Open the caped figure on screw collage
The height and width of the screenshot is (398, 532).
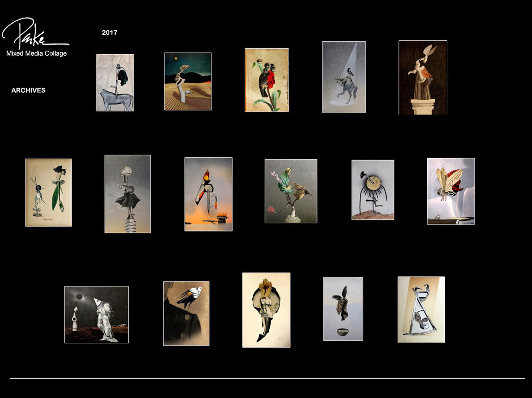point(127,194)
